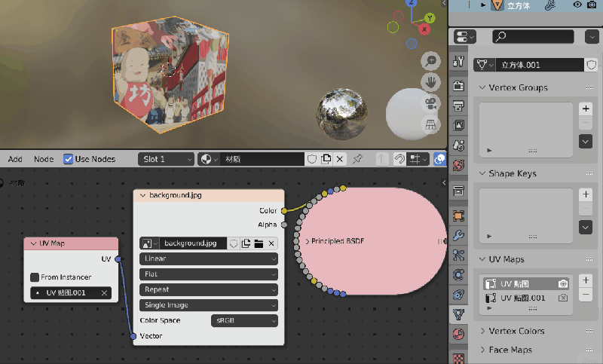Open the Single Image source dropdown
This screenshot has width=603, height=364.
pos(209,305)
